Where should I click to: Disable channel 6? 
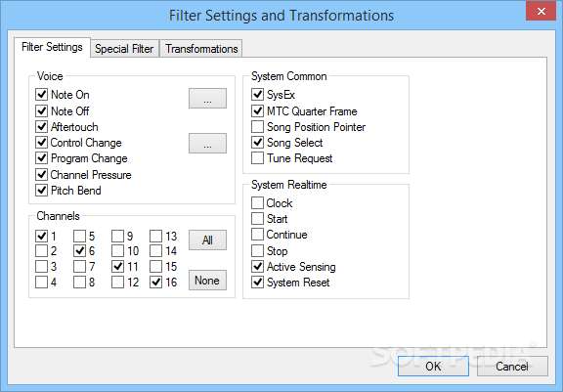[x=80, y=251]
